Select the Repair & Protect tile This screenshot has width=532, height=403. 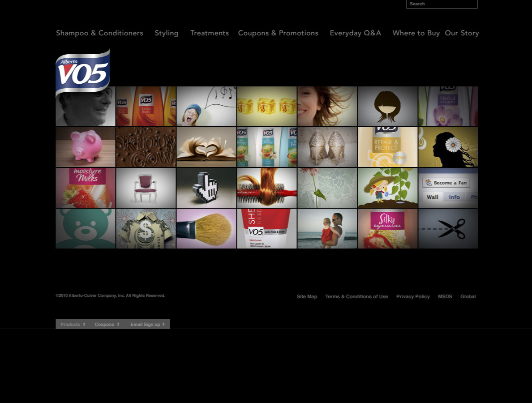(387, 147)
